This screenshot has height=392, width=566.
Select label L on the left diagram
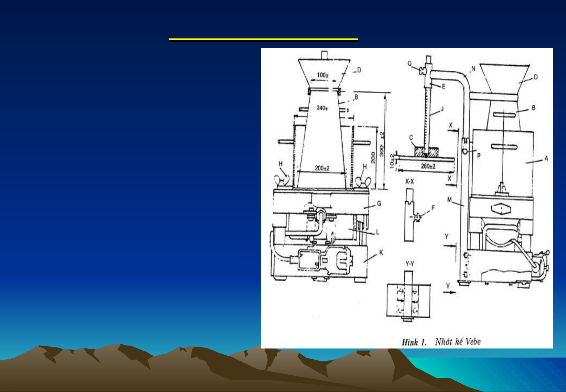377,231
